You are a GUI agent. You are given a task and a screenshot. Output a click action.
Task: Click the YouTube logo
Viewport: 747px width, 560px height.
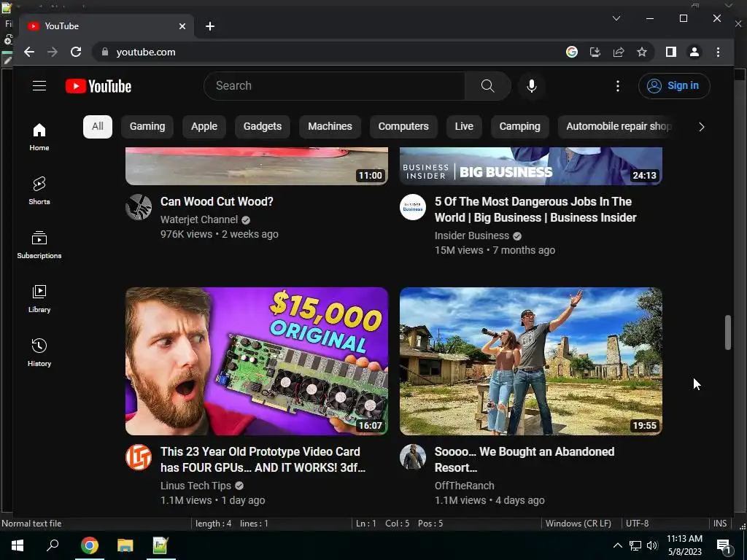tap(98, 86)
